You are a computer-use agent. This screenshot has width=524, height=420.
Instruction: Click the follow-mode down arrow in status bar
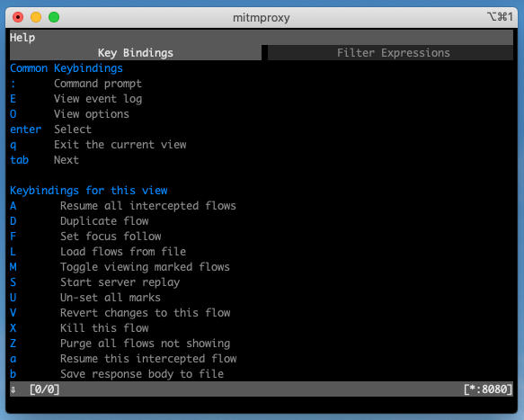(13, 389)
